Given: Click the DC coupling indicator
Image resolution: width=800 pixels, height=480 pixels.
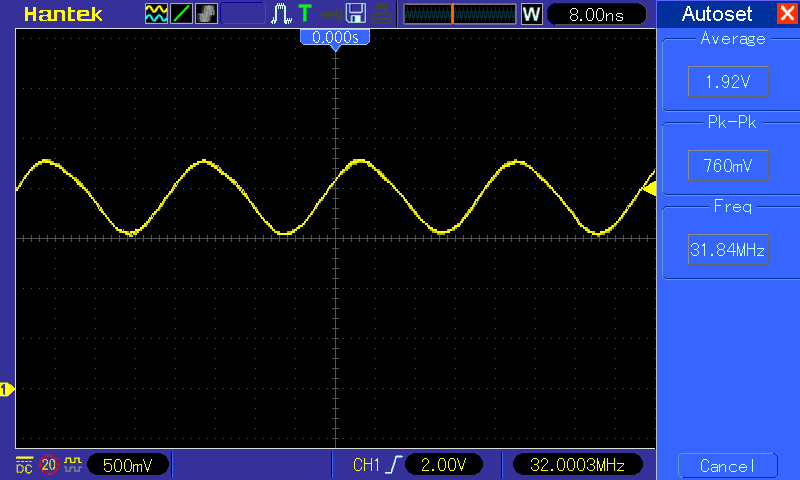Looking at the screenshot, I should point(24,465).
